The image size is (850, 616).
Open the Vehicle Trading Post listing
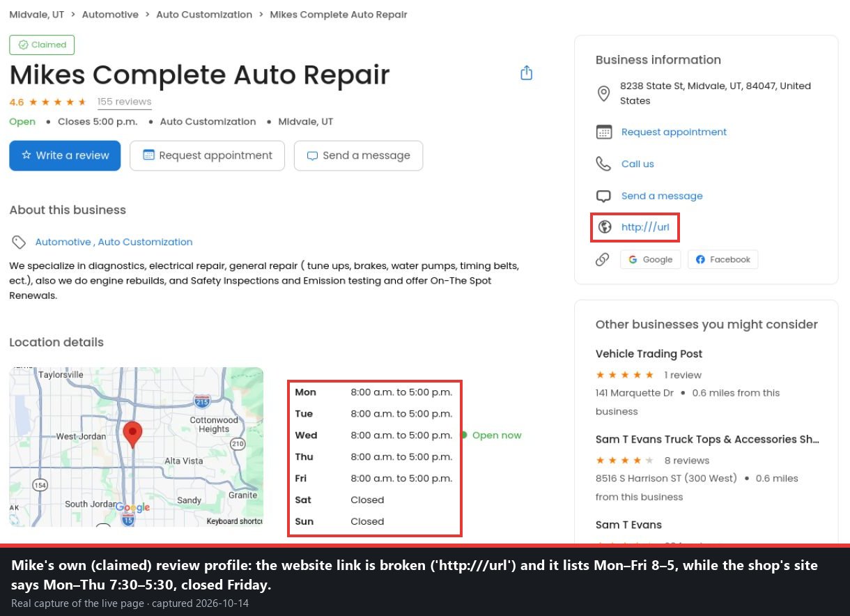[x=649, y=354]
